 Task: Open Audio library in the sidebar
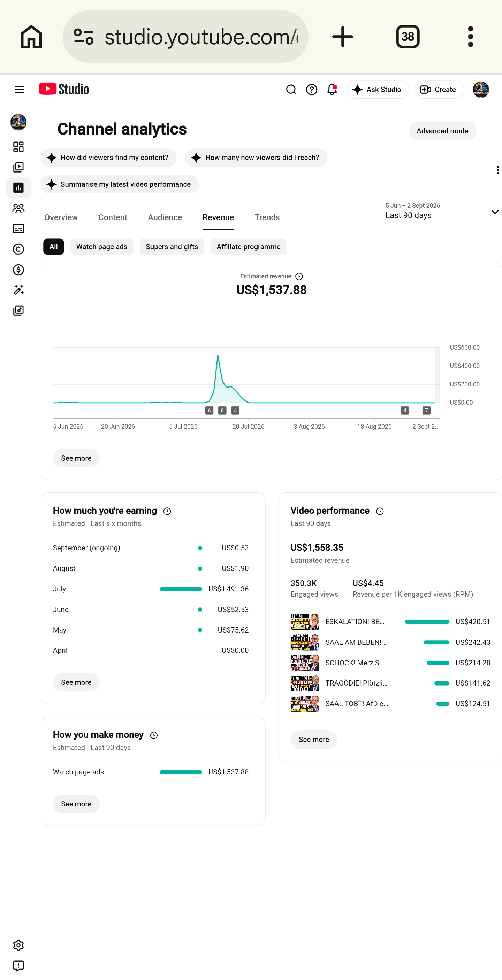coord(18,311)
